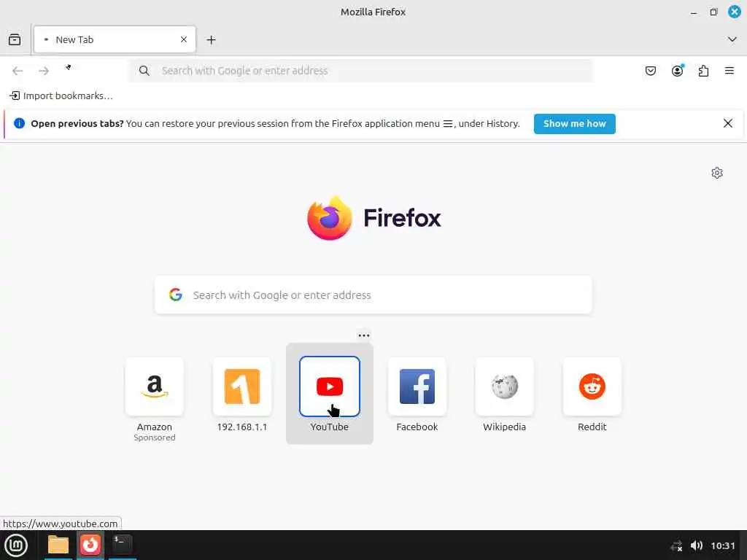Focus the top address bar field
This screenshot has width=747, height=560.
click(x=360, y=71)
